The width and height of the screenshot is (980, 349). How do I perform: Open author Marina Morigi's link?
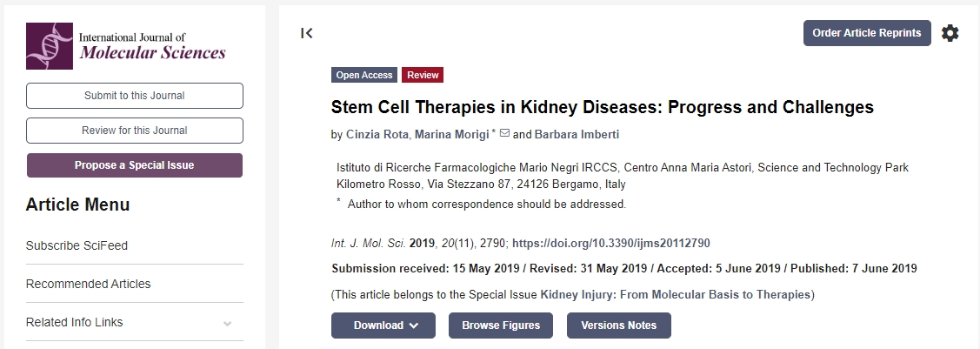pos(451,135)
